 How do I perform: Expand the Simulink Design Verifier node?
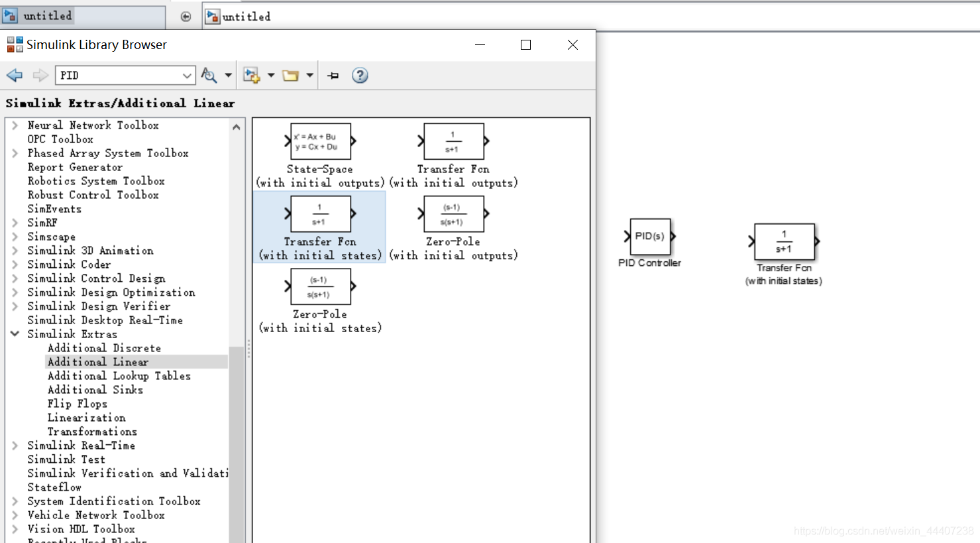[15, 306]
